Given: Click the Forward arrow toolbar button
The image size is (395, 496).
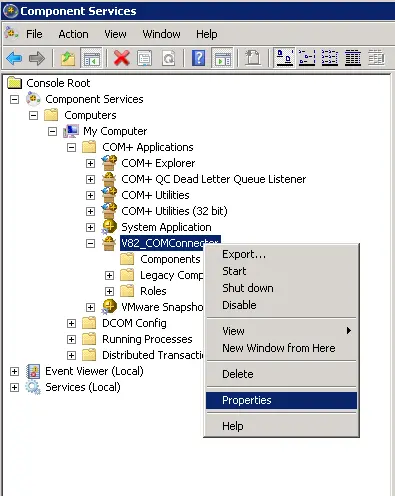Looking at the screenshot, I should [37, 58].
